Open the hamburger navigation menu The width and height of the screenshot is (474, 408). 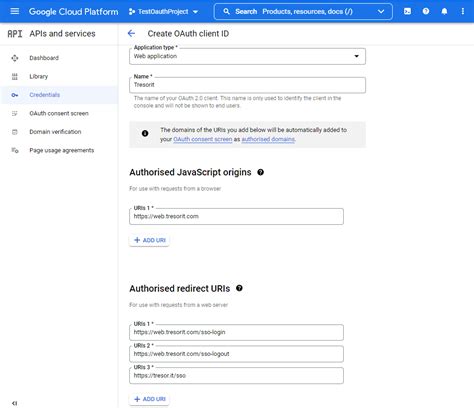[15, 11]
